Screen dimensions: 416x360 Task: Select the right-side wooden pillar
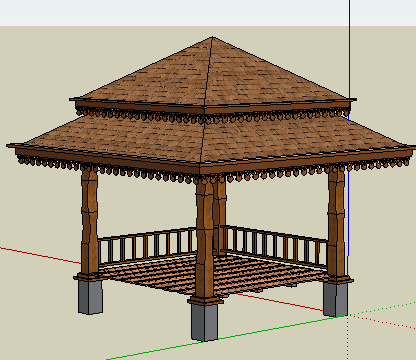(336, 223)
